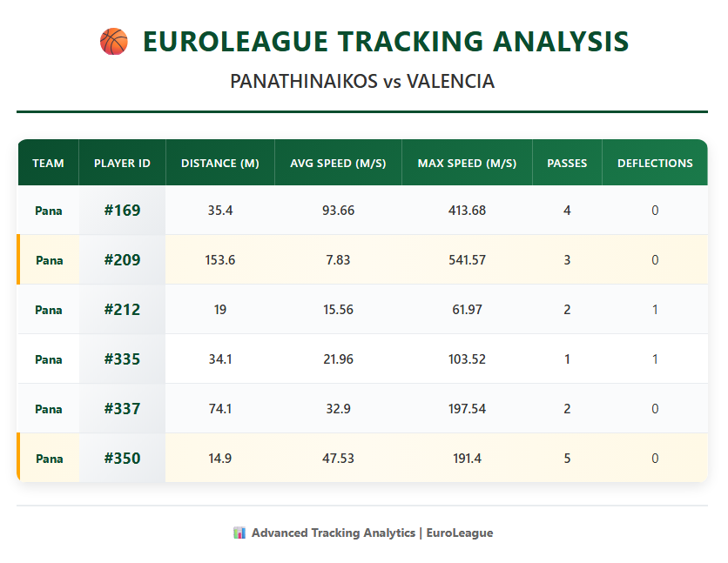728x563 pixels.
Task: Click the EUROLEAGUE TRACKING ANALYSIS title
Action: tap(386, 42)
